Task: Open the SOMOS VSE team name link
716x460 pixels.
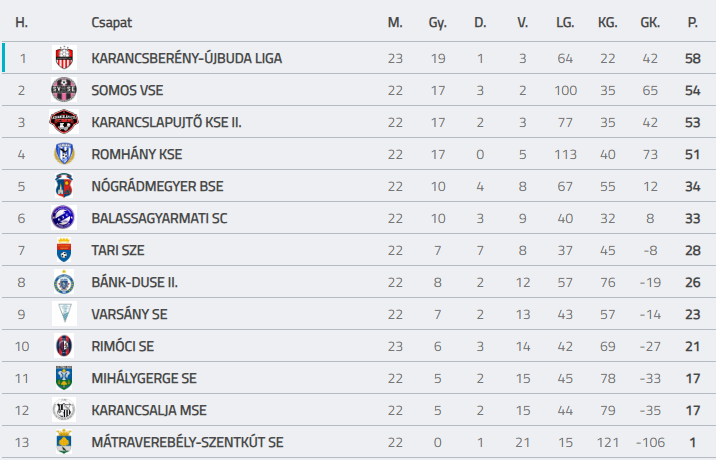Action: click(x=127, y=90)
